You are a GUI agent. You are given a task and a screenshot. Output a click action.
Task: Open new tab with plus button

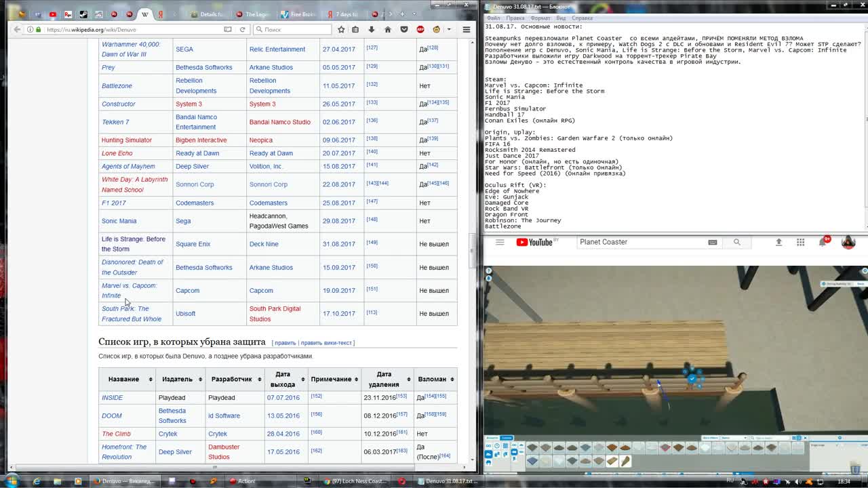[403, 14]
